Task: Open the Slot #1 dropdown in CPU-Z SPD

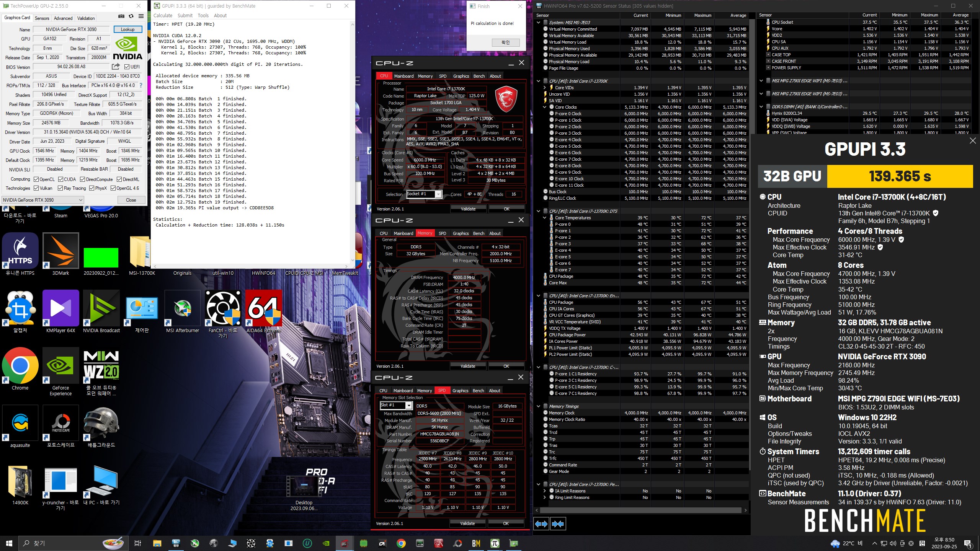Action: 396,406
